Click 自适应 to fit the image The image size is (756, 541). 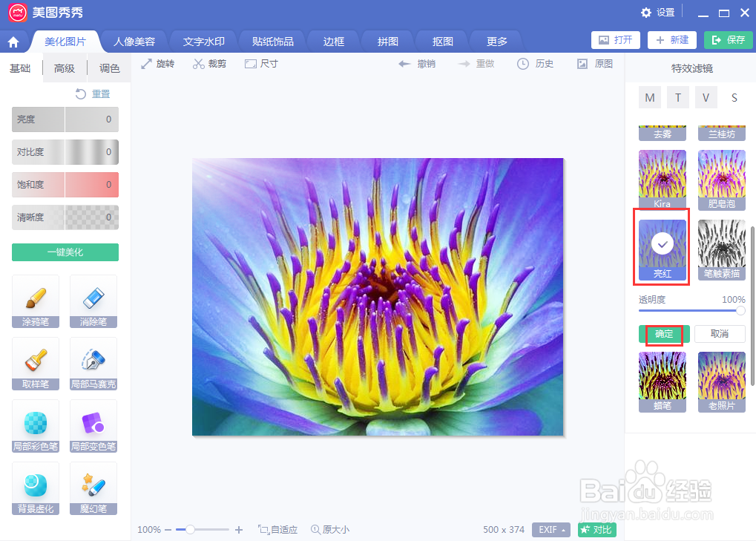[278, 529]
